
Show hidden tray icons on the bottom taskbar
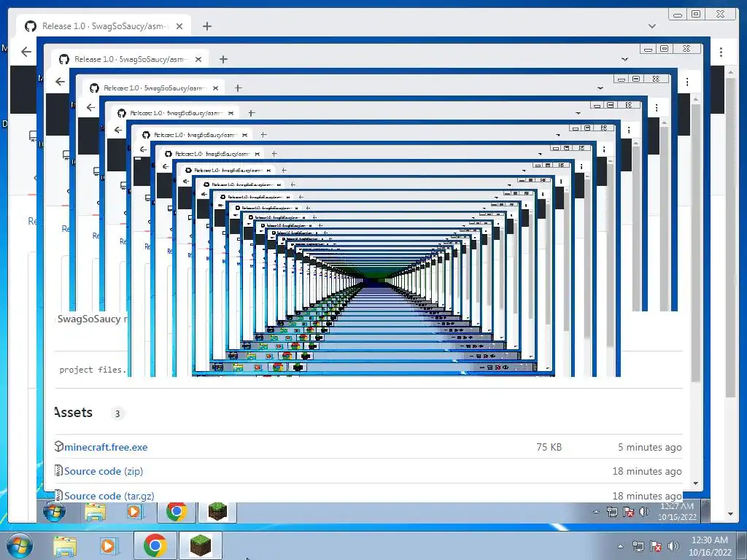tap(620, 546)
